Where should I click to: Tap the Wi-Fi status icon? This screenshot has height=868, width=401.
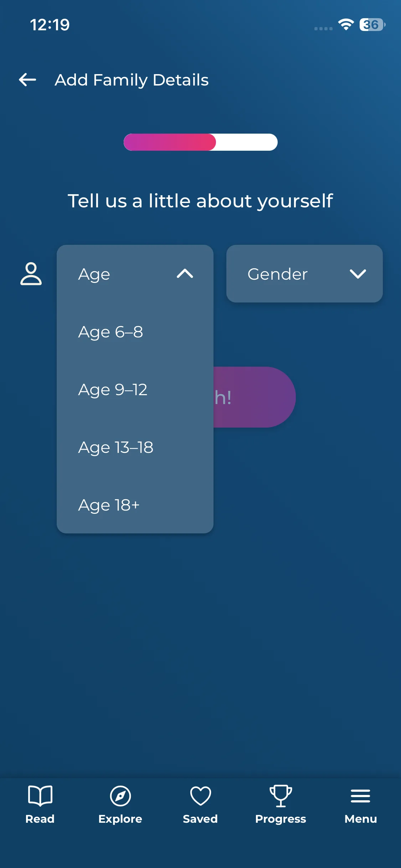pyautogui.click(x=345, y=25)
